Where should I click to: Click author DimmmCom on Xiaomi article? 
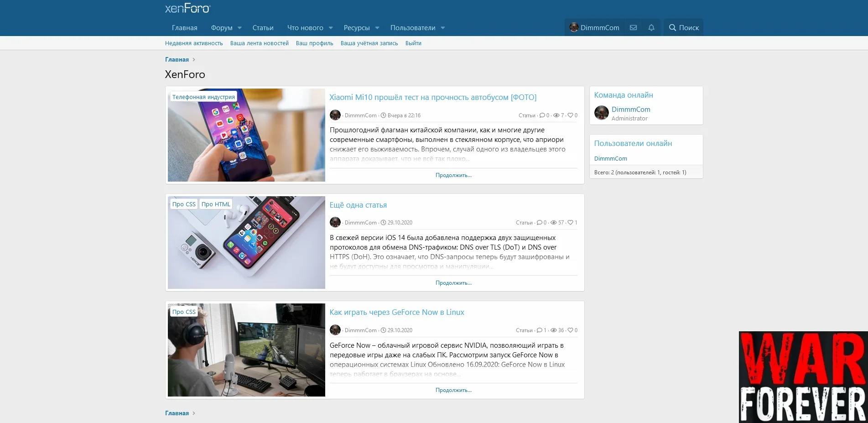[361, 115]
